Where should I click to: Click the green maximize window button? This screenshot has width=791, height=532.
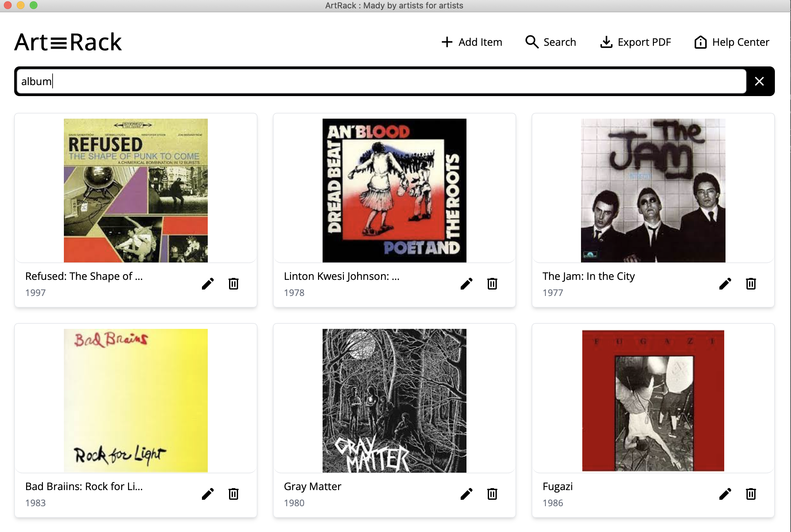pyautogui.click(x=34, y=5)
